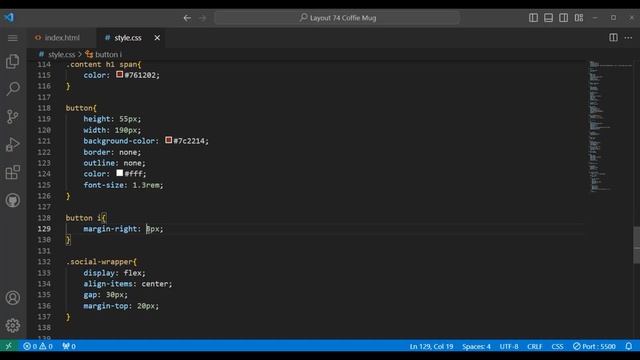The height and width of the screenshot is (360, 640).
Task: Open the #761202 color swatch picker
Action: click(x=119, y=75)
